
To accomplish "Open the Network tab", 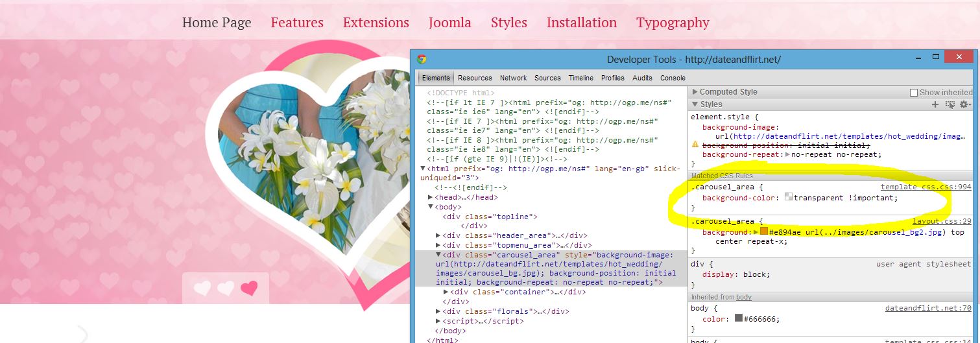I will [x=513, y=78].
